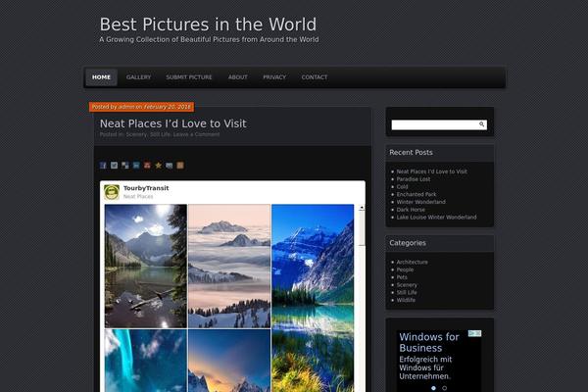
Task: Open the mountain lake with sun thumbnail
Action: (x=145, y=266)
